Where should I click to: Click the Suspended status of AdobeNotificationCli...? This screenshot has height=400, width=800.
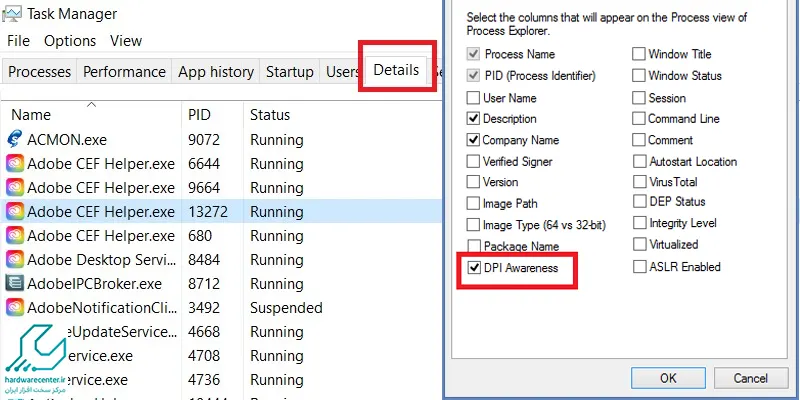coord(286,308)
